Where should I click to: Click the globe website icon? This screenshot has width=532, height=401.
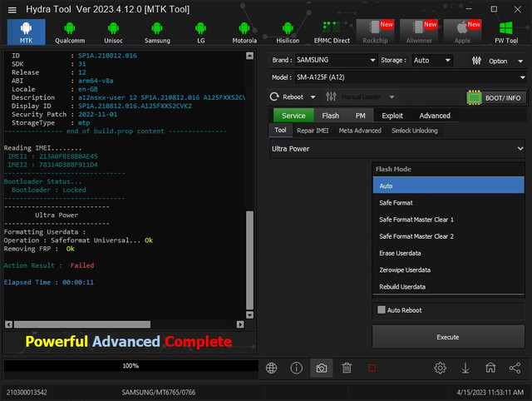(272, 368)
